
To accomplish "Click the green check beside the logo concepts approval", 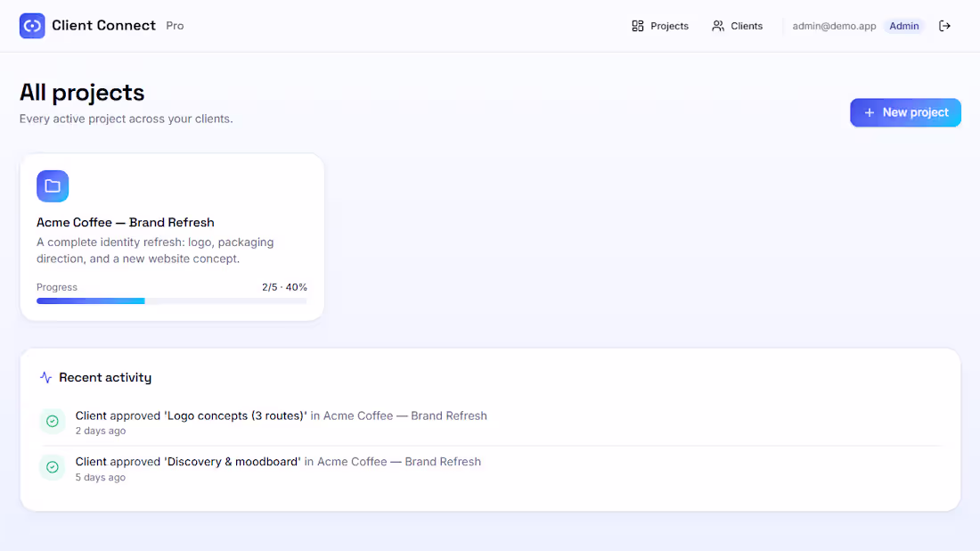I will click(x=52, y=420).
